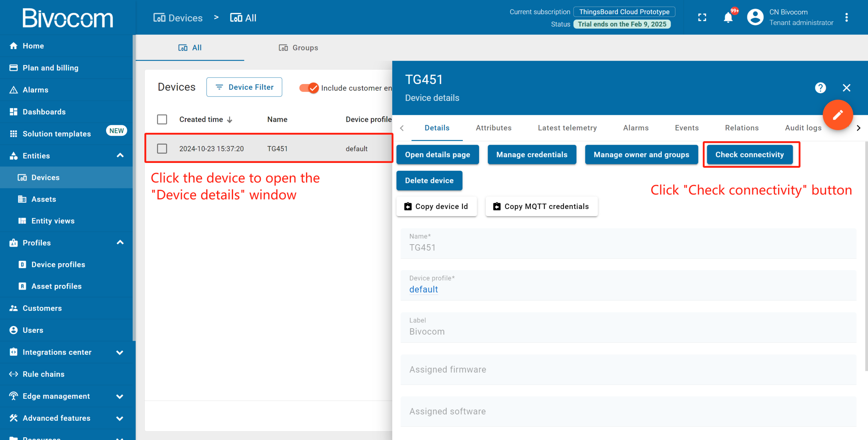Open the Groups tab
Screen dimensions: 868x440
point(298,48)
